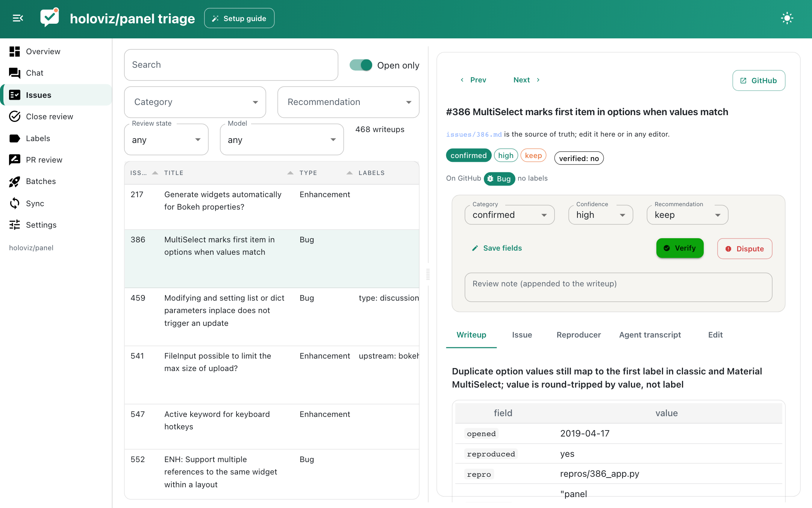Switch to the Reproducer tab
The height and width of the screenshot is (508, 812).
tap(579, 335)
